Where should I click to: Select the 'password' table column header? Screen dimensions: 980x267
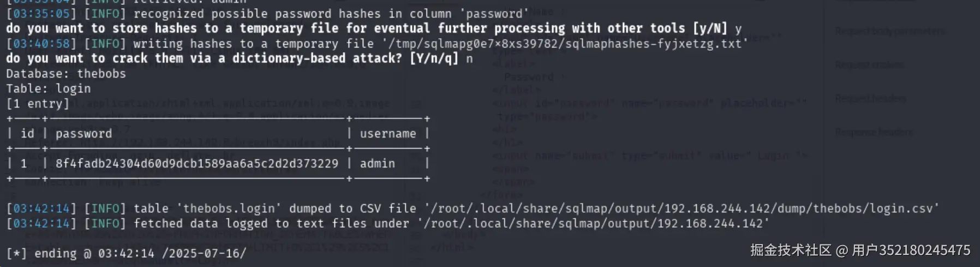(83, 134)
